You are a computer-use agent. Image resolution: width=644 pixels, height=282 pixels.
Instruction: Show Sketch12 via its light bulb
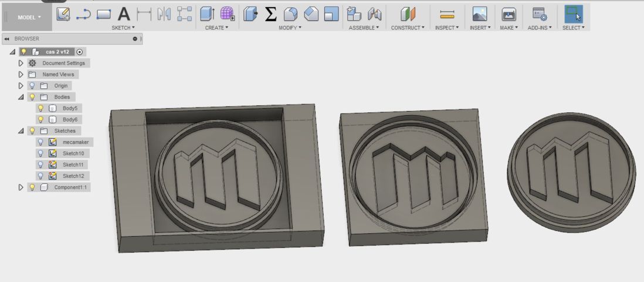[x=40, y=176]
